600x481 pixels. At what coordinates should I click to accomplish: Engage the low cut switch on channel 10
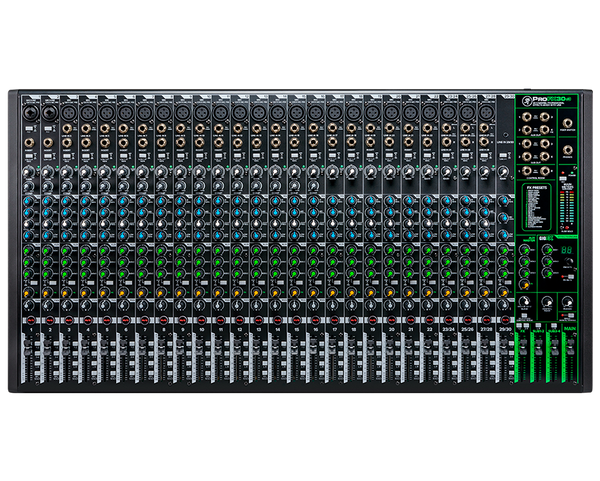pos(200,156)
